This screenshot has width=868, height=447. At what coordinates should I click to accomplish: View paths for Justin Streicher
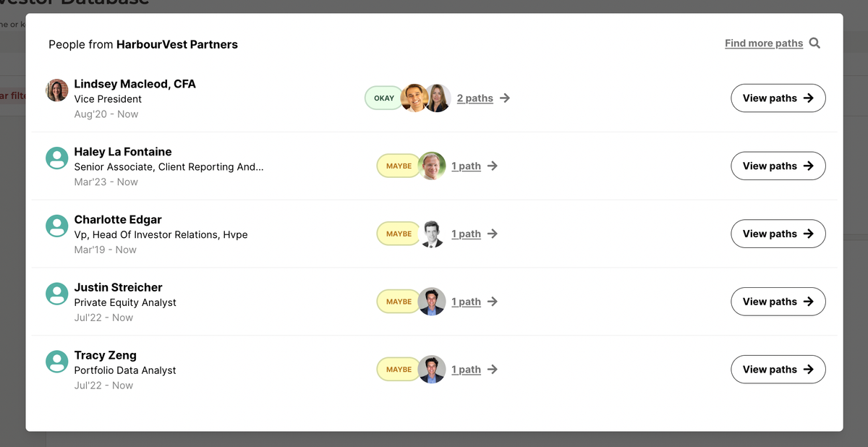coord(778,302)
